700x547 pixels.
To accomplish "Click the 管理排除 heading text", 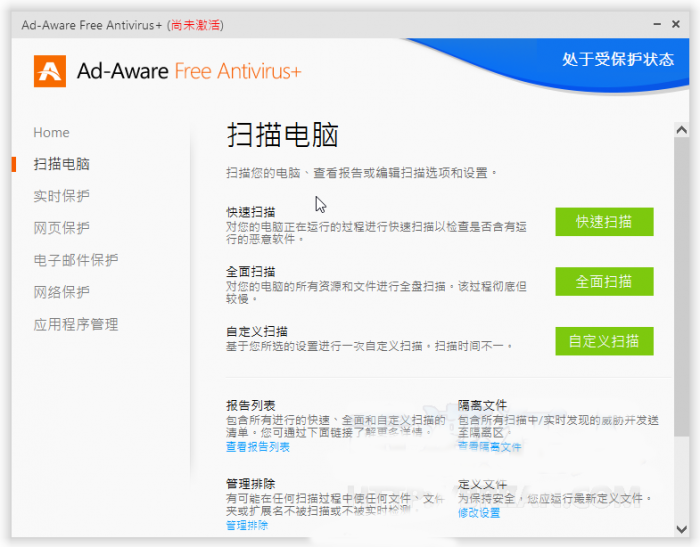I will coord(250,484).
